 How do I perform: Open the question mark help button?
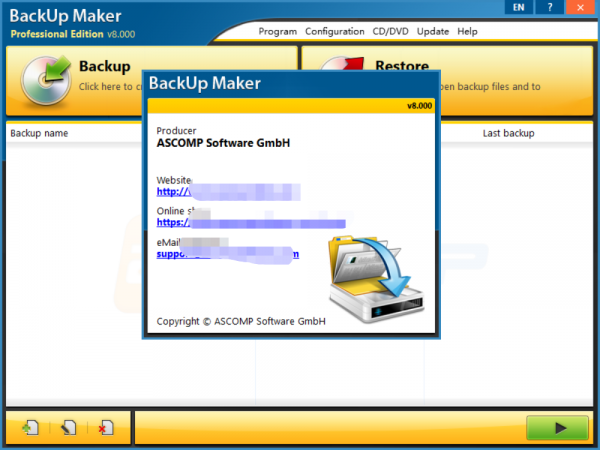(548, 7)
